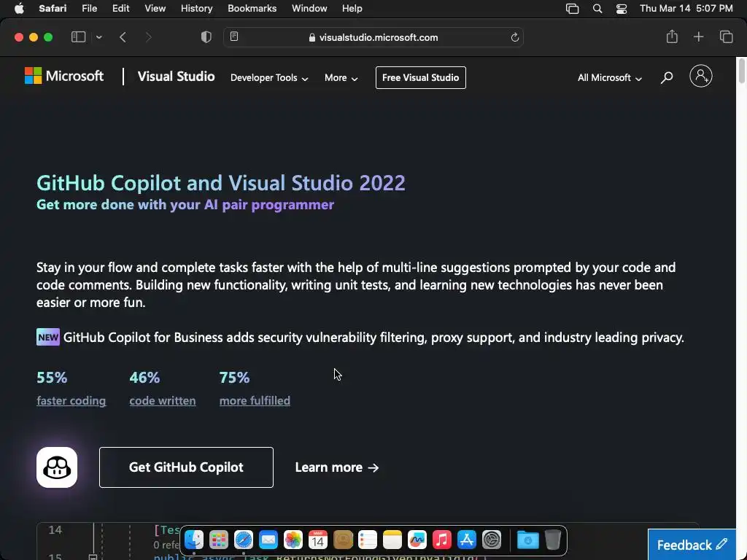This screenshot has height=560, width=747.
Task: Expand the tab group chevron next to sidebar
Action: click(98, 37)
